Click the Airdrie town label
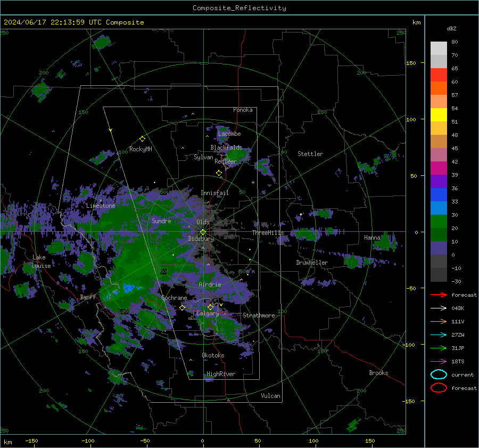Screen dimensions: 479x448 pos(210,284)
